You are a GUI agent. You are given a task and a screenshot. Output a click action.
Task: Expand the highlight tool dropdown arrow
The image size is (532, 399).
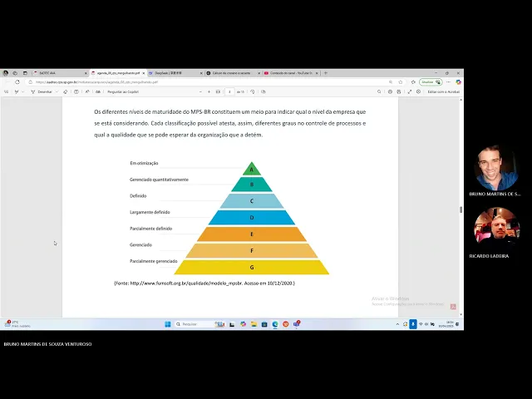[x=22, y=92]
